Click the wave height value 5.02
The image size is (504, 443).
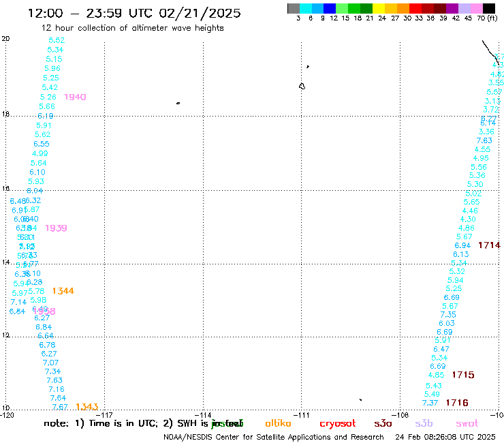[473, 194]
